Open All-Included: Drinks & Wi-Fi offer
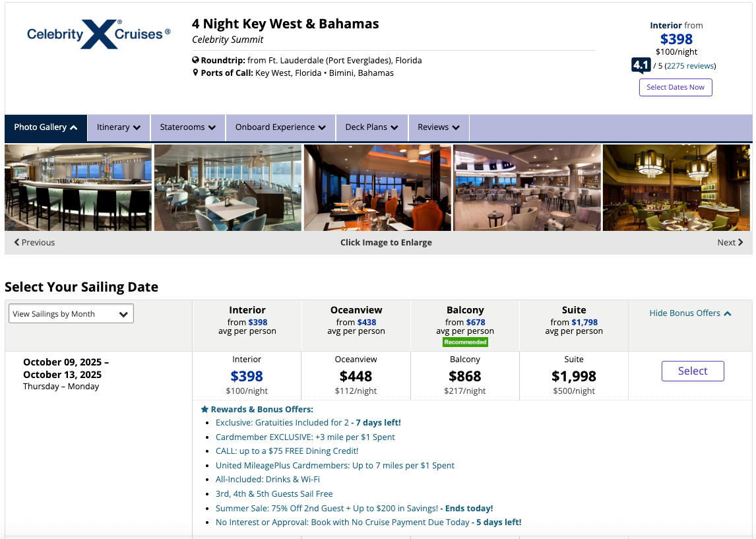Image resolution: width=756 pixels, height=539 pixels. tap(268, 480)
